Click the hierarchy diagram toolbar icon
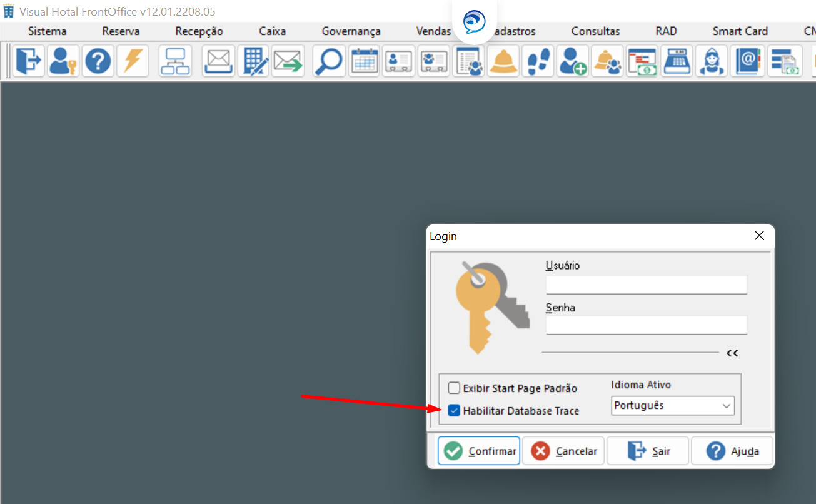The image size is (816, 504). point(175,61)
